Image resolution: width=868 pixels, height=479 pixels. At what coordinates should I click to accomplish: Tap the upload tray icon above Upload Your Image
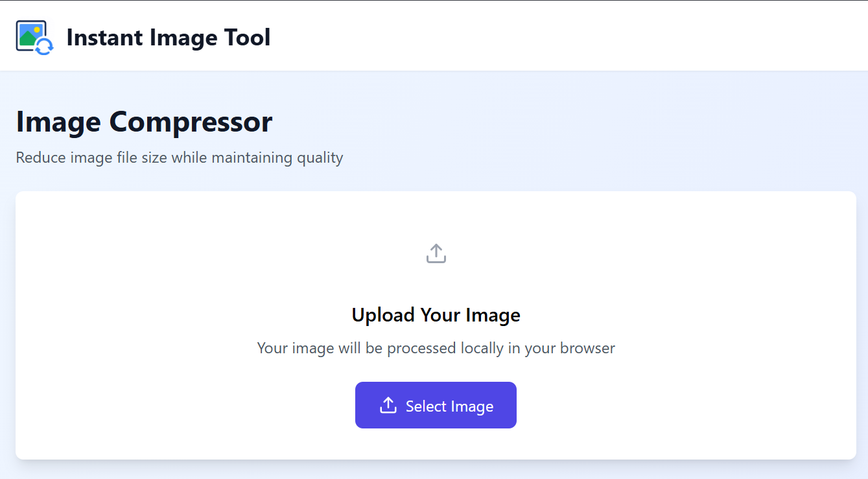click(x=436, y=253)
